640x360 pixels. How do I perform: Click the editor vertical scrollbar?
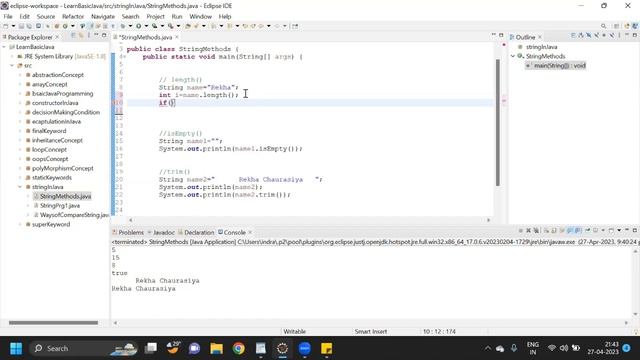pos(498,122)
